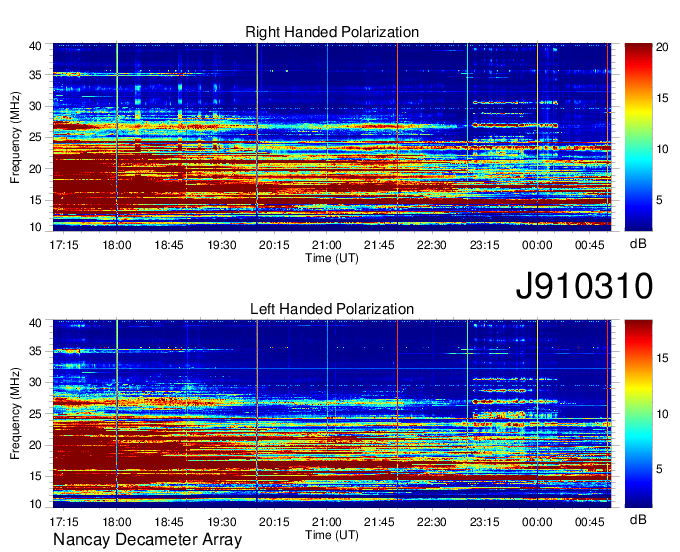The height and width of the screenshot is (552, 680).
Task: Click the 20 dB label on Right Handed colorbar
Action: [662, 47]
